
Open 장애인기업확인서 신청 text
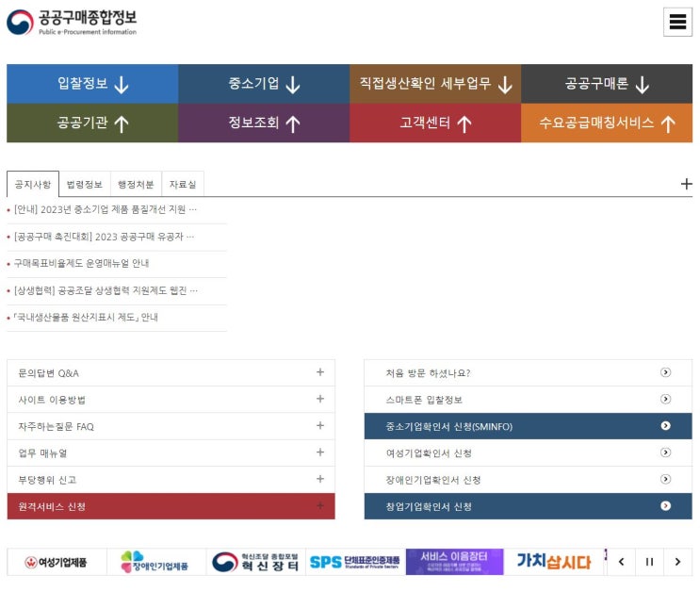(433, 481)
